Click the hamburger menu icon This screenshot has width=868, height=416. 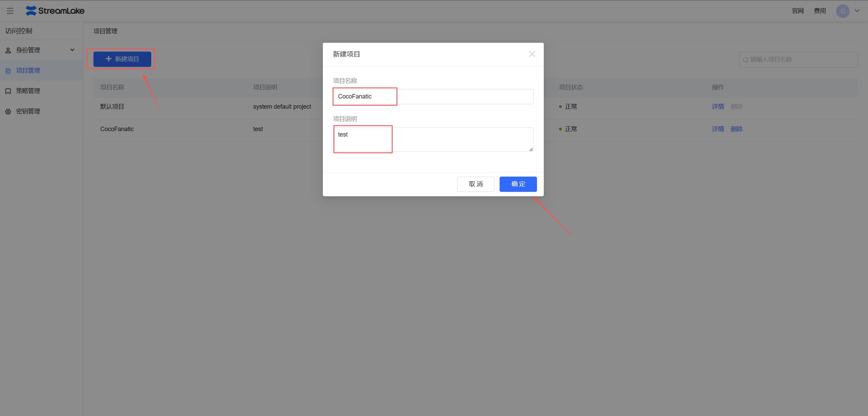click(x=10, y=11)
